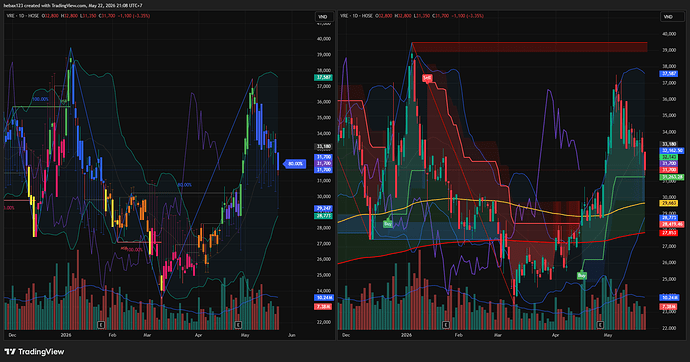Click the Mar label on left chart time axis
The image size is (690, 362).
click(x=147, y=335)
